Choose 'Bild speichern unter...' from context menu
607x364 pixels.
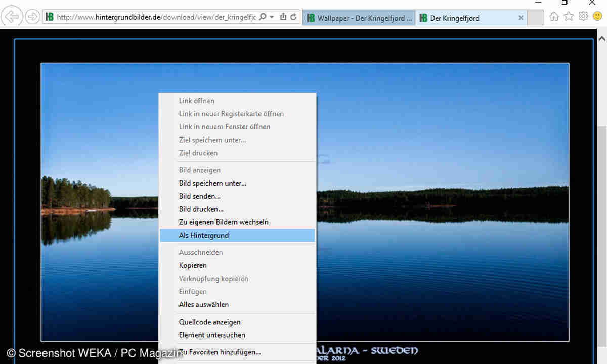(212, 183)
